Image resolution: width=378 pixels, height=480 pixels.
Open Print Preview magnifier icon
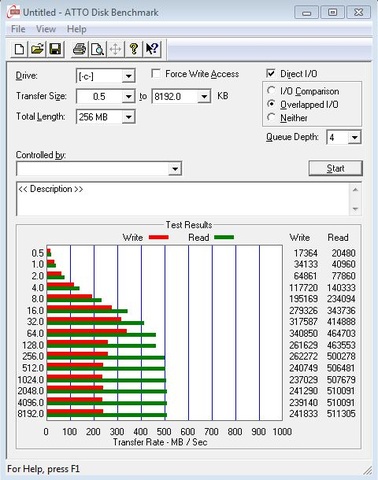click(x=98, y=49)
